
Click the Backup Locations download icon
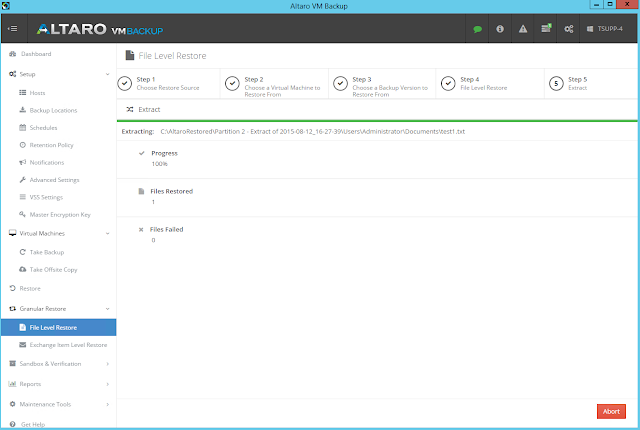tap(23, 110)
